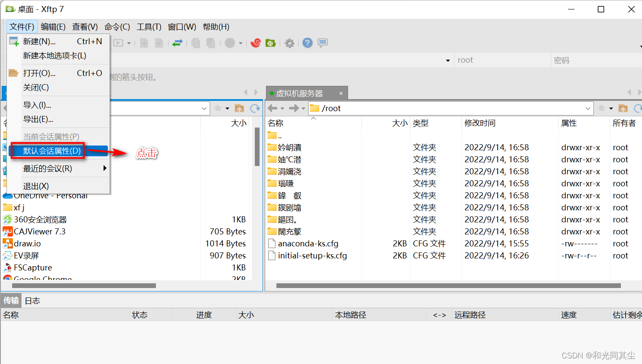This screenshot has width=642, height=364.
Task: Go to parent folder in remote pane
Action: click(x=623, y=108)
